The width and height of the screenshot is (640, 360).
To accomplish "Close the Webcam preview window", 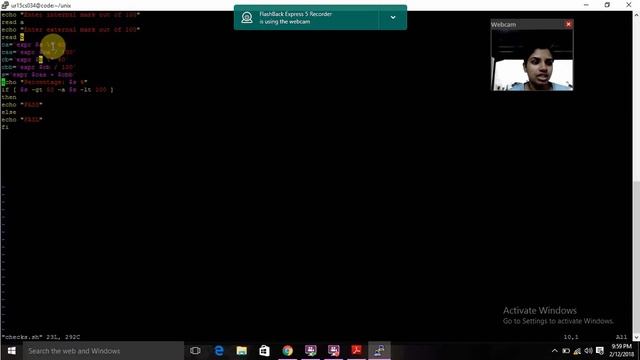I will pos(568,24).
